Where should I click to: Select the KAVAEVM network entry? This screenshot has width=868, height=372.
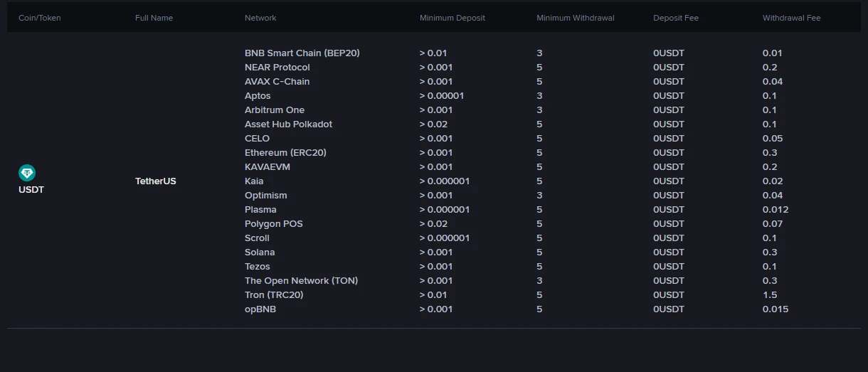pos(268,167)
